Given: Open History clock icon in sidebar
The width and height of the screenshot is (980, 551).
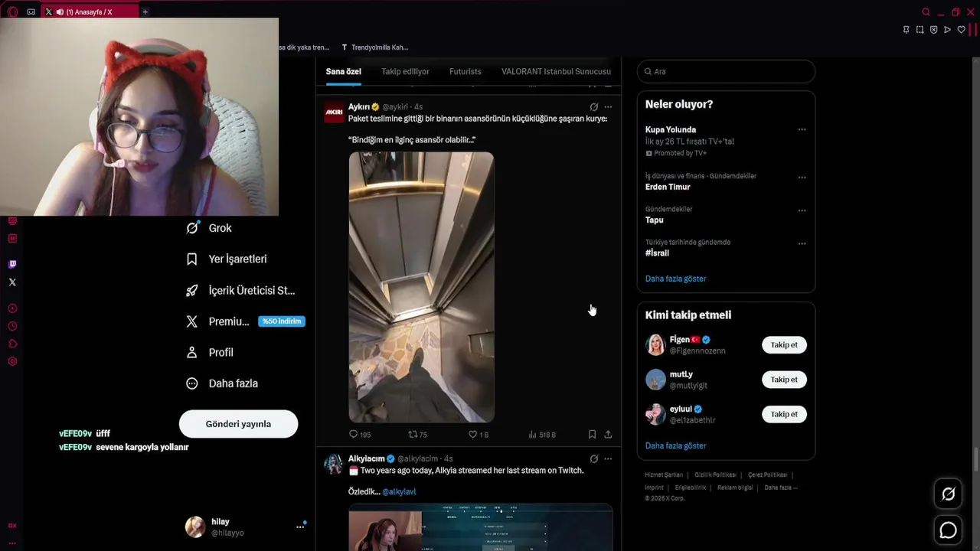Looking at the screenshot, I should (12, 326).
